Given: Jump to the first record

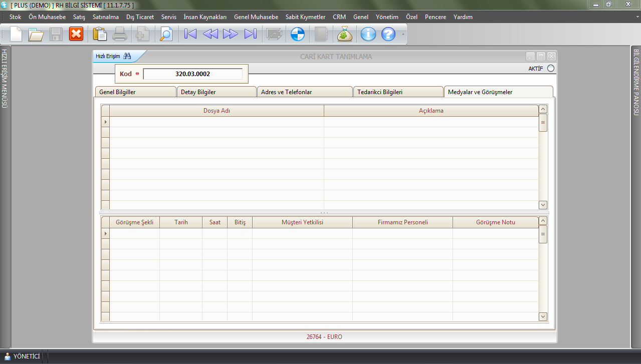Looking at the screenshot, I should point(190,34).
